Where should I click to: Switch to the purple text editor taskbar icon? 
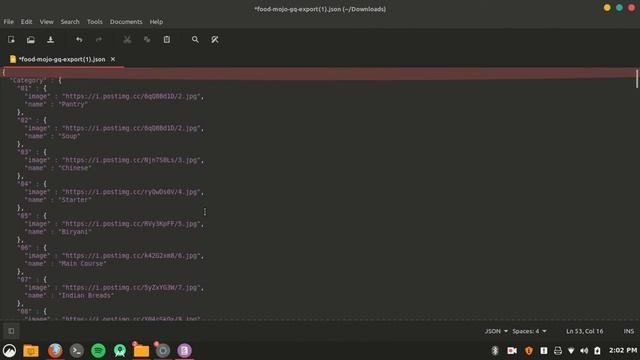(x=184, y=351)
